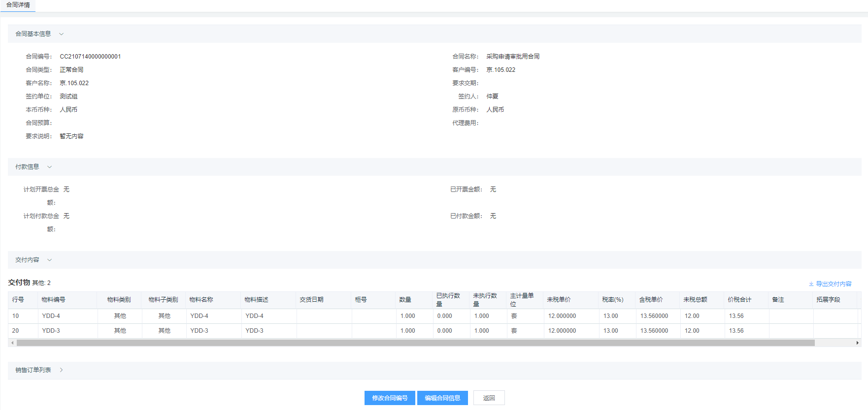This screenshot has width=868, height=410.
Task: Click the table scrollbar left arrow
Action: click(x=12, y=343)
